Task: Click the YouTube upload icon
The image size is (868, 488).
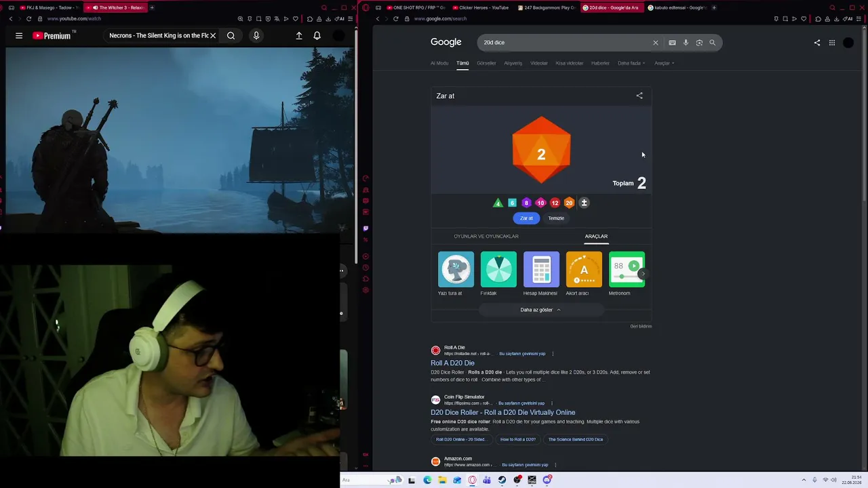Action: click(x=299, y=36)
